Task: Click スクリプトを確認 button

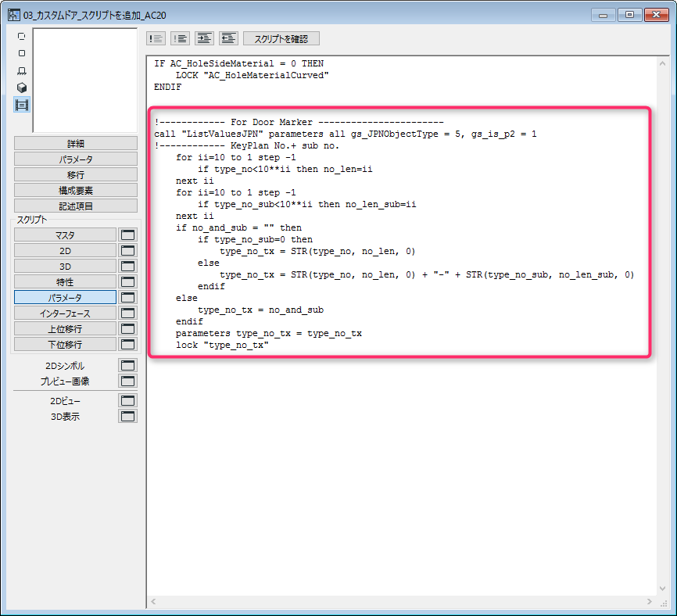Action: click(x=281, y=38)
